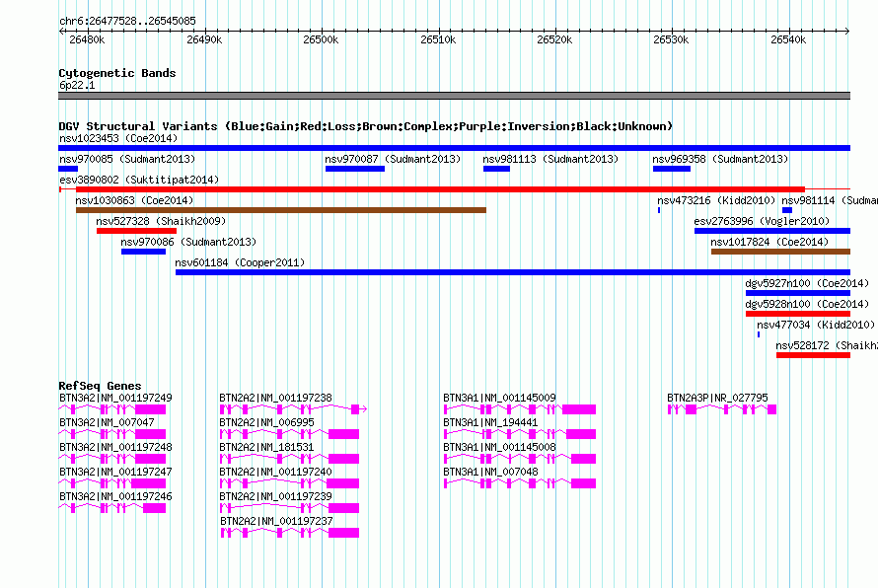The width and height of the screenshot is (878, 588).
Task: Select nsv1030863 (Coe2014) variant label
Action: pyautogui.click(x=134, y=200)
